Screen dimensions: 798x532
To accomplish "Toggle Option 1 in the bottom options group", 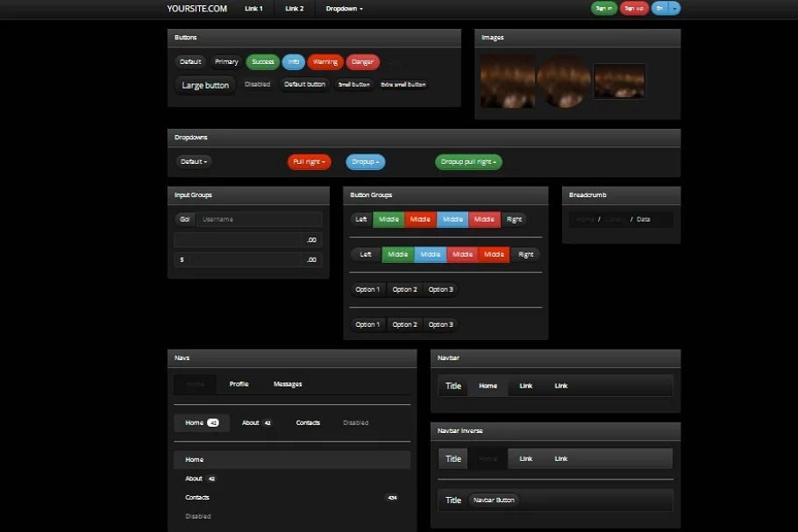I will coord(367,324).
